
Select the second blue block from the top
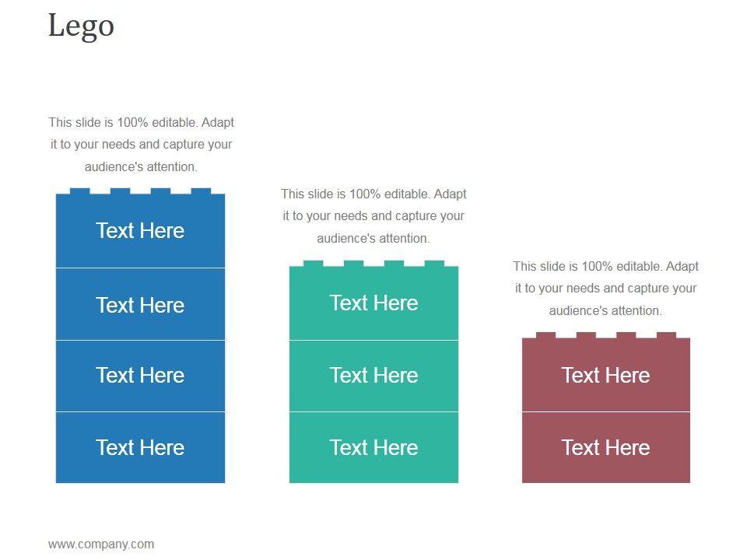(140, 305)
